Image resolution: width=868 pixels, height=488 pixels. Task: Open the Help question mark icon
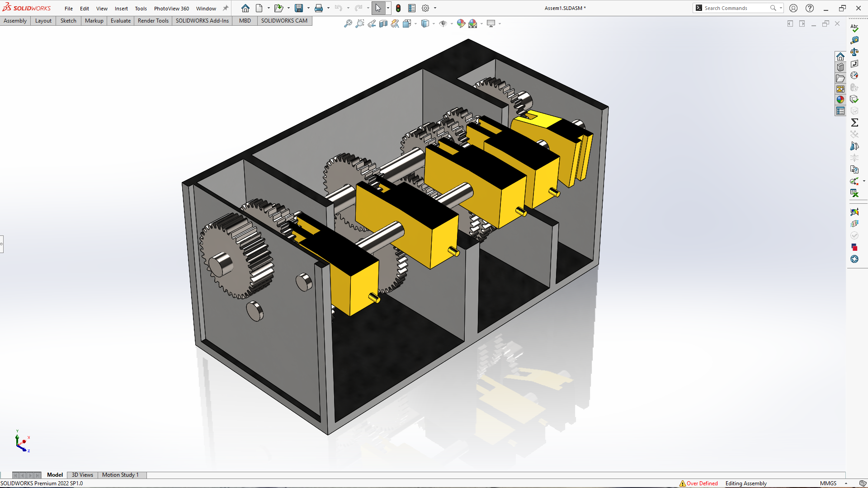click(810, 8)
